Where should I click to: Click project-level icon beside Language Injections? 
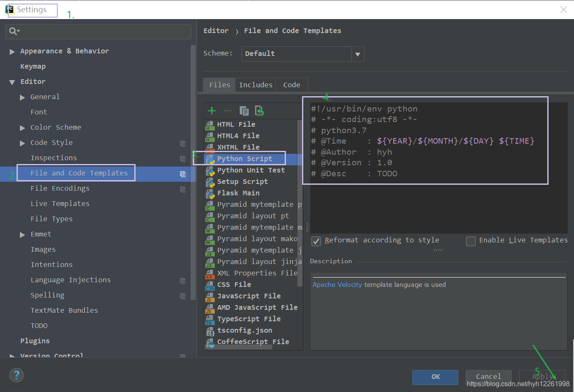point(183,281)
